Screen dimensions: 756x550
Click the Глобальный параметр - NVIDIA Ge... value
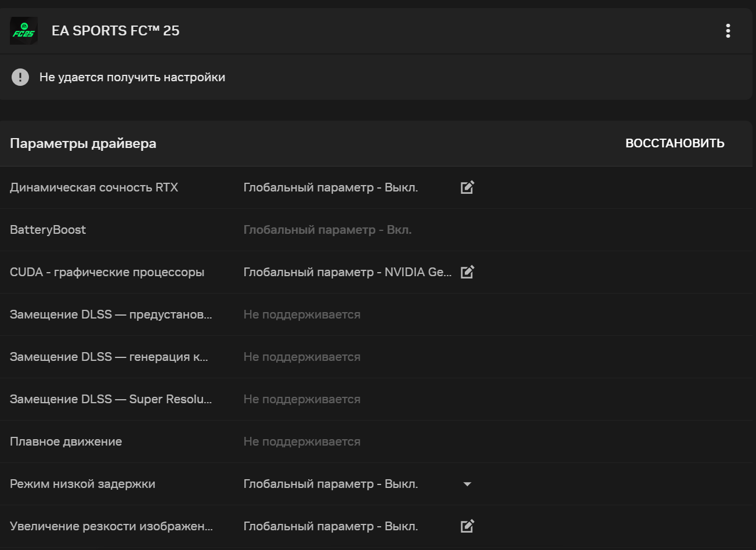pyautogui.click(x=348, y=272)
